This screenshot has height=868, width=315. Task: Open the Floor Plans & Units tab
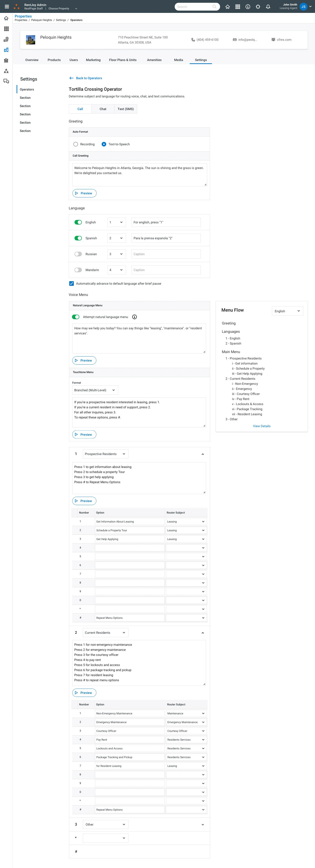(123, 60)
